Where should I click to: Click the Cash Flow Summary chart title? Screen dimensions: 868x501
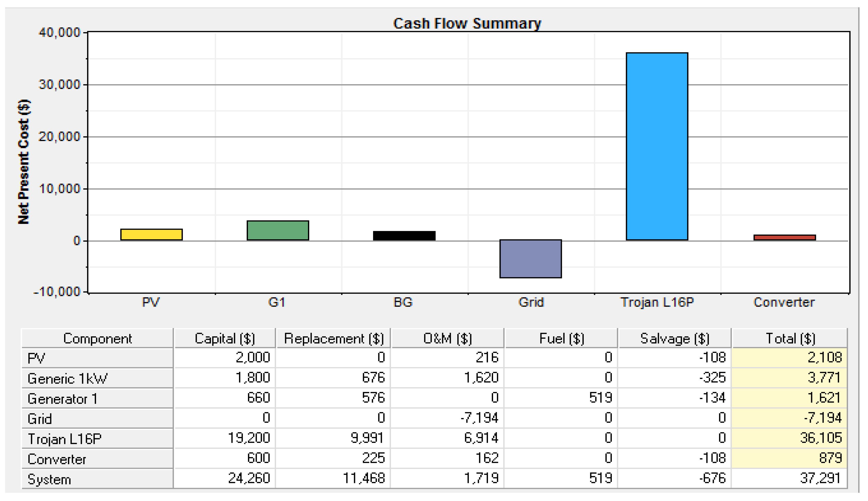pos(467,23)
